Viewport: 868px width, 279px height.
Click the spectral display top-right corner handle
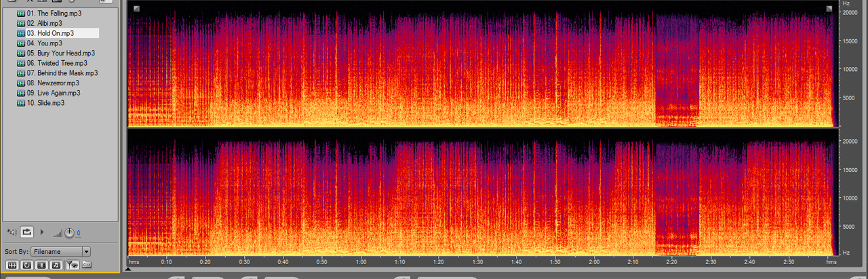point(829,8)
